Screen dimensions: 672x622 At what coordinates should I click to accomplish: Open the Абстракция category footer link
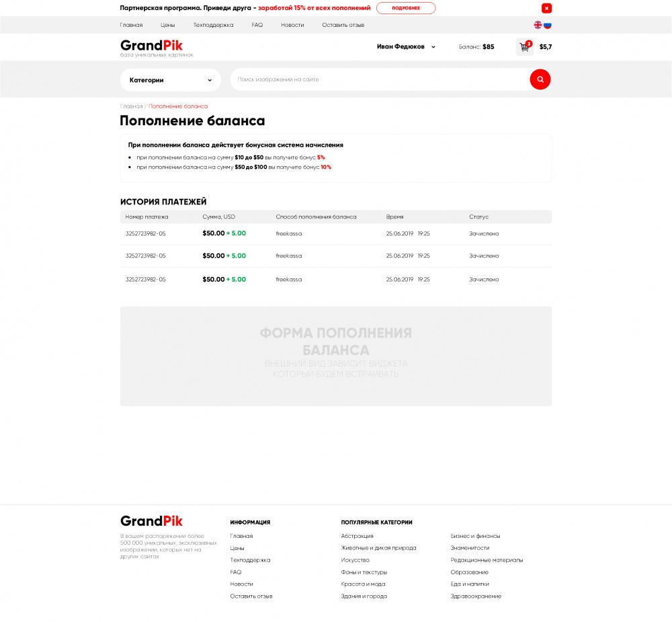[x=357, y=536]
